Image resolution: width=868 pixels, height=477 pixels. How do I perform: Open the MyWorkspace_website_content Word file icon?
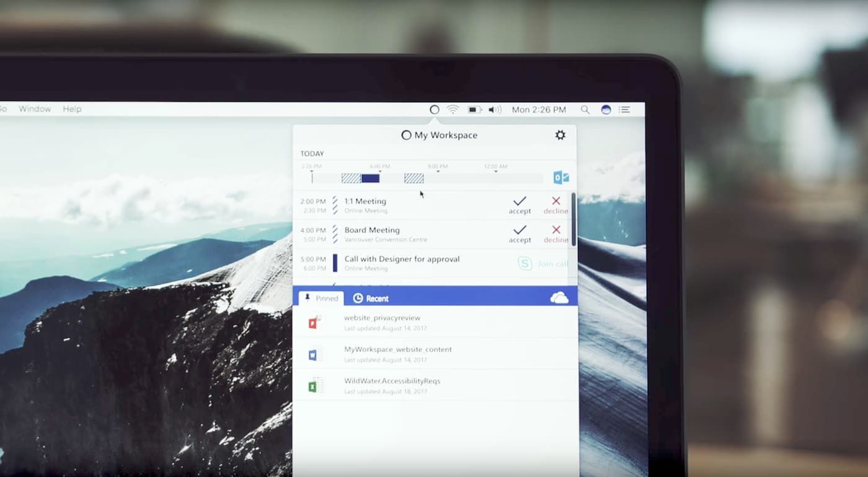click(316, 354)
